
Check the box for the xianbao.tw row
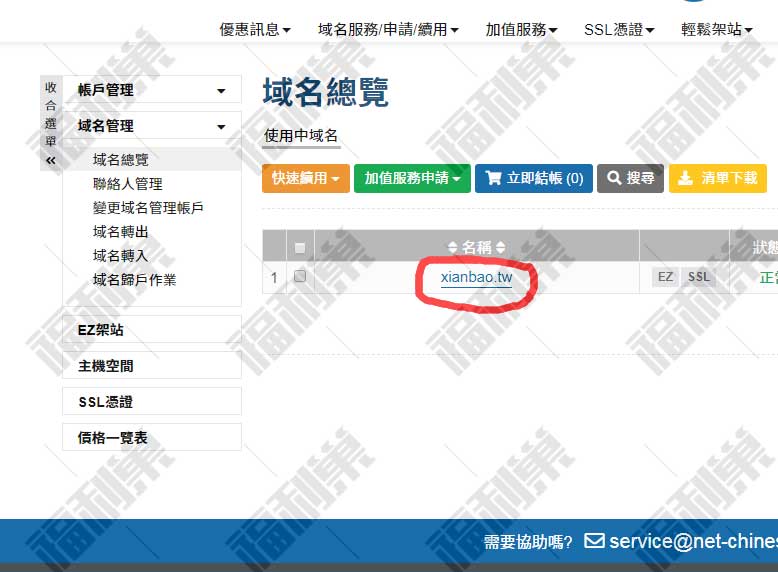click(299, 277)
